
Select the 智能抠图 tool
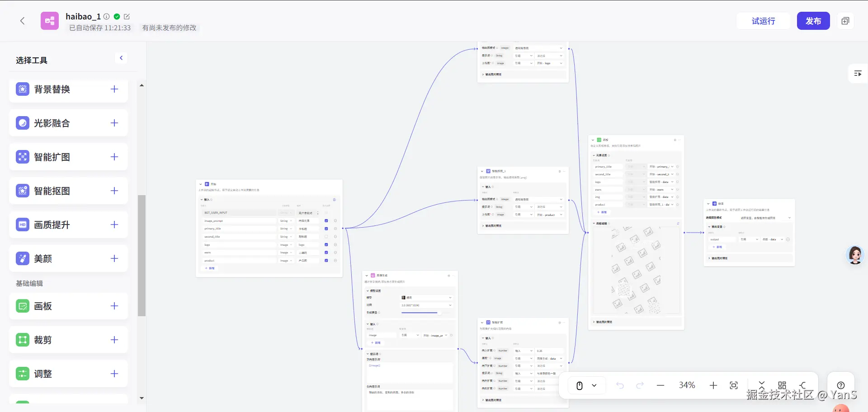68,191
